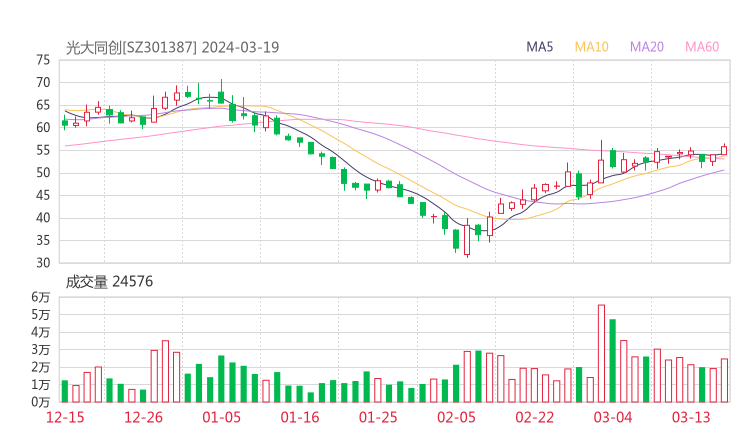Click the 成交量 24576 volume label
Image resolution: width=740 pixels, height=440 pixels.
pos(109,282)
